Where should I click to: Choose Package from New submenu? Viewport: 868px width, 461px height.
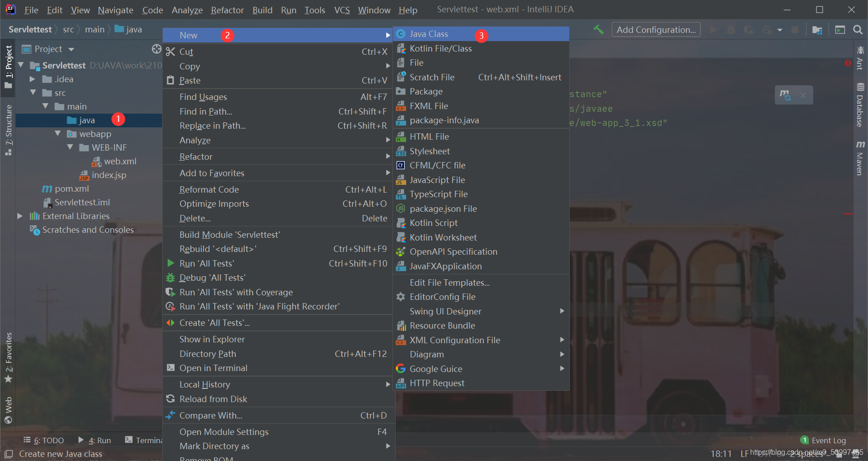pos(481,91)
